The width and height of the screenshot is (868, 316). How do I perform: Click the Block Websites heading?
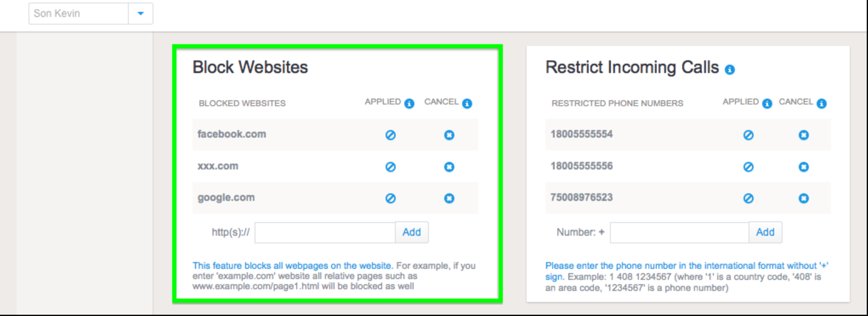pos(250,67)
